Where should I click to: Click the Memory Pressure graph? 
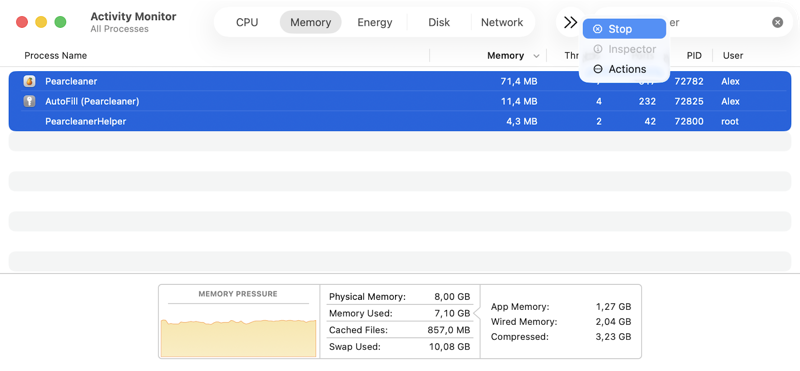click(238, 338)
